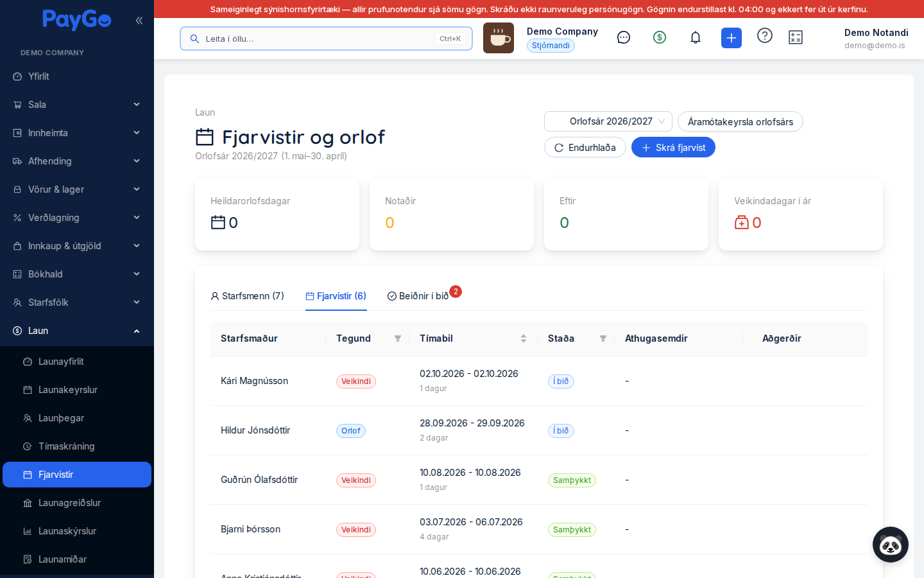Open the help question mark icon

765,35
